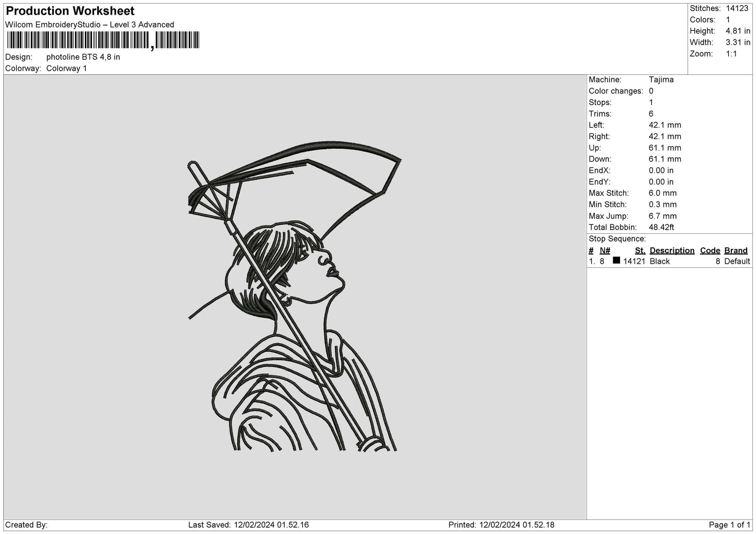Click the barcode under the title
Screen dimensions: 756x534
(103, 40)
